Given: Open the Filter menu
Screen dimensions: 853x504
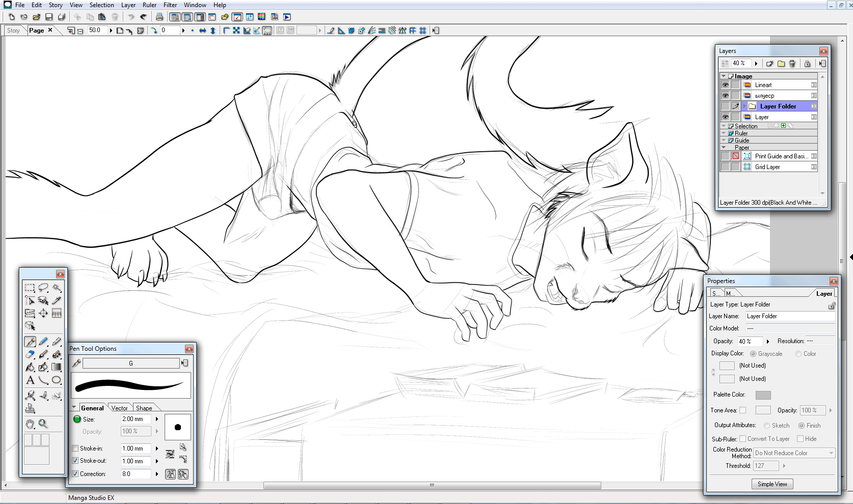Looking at the screenshot, I should 170,5.
